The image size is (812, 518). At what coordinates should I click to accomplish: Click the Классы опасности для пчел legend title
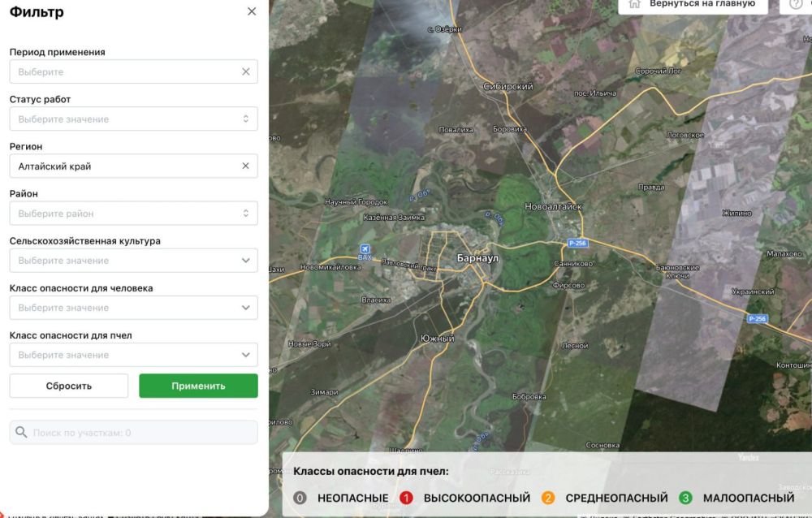click(x=371, y=472)
